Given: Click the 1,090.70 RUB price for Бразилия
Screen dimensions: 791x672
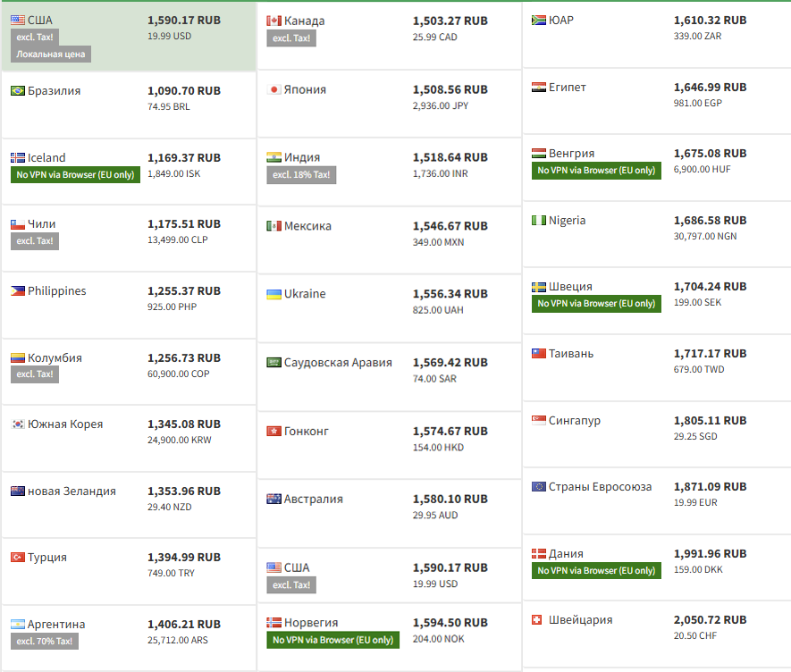Looking at the screenshot, I should pyautogui.click(x=184, y=90).
